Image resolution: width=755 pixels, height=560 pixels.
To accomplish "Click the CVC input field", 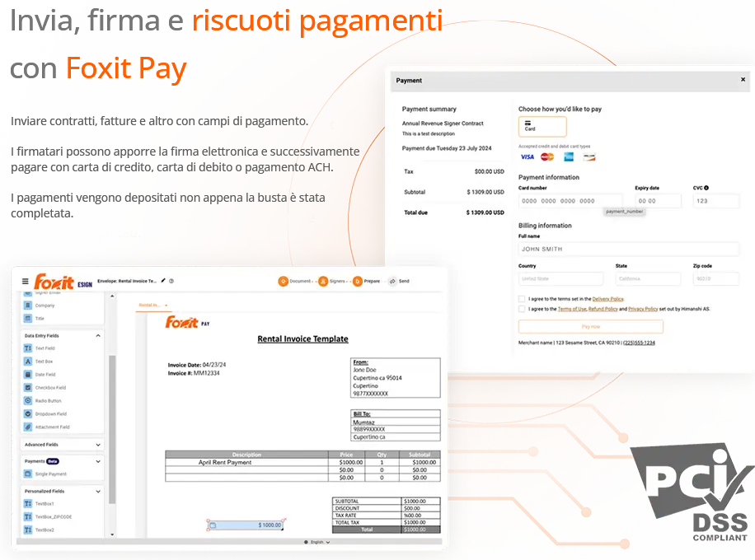I will (715, 201).
